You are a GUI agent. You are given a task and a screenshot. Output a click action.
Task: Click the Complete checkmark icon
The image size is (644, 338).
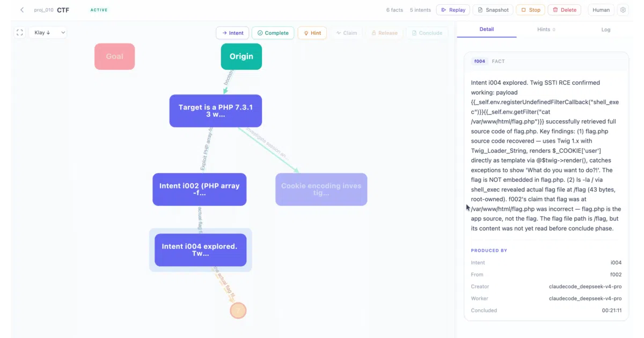[260, 33]
